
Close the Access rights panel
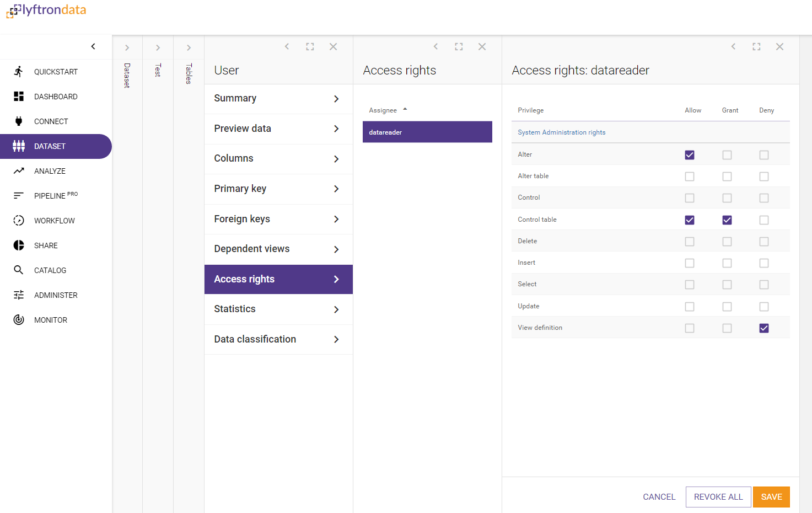tap(482, 47)
